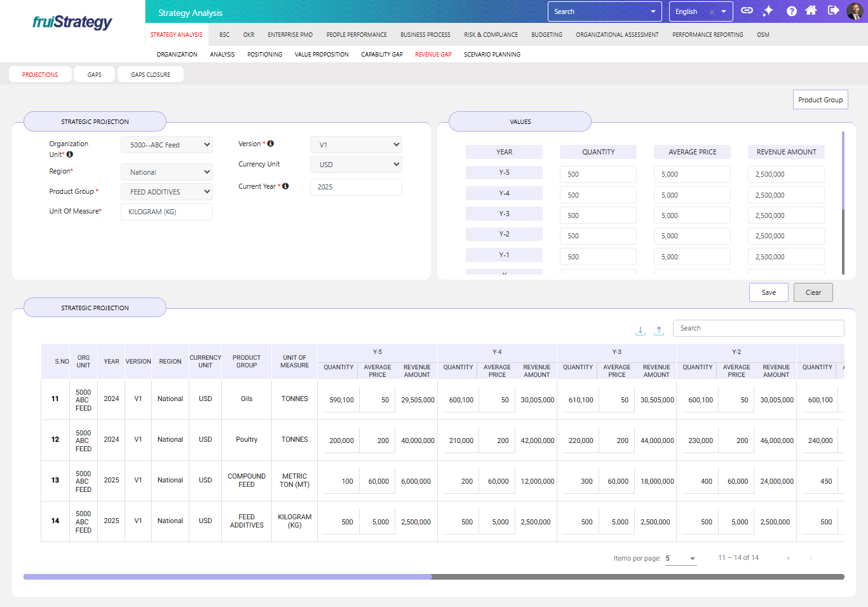Click info icon beside Version label
Screen dimensions: 868x607
[271, 144]
